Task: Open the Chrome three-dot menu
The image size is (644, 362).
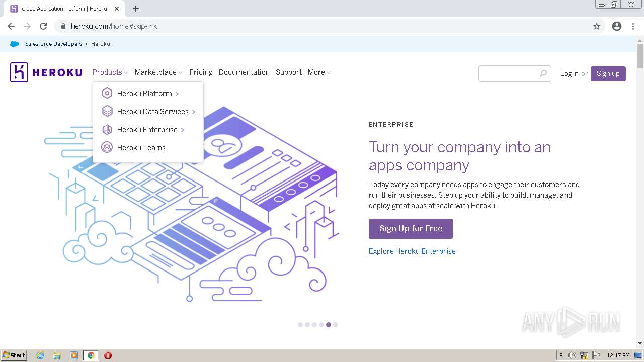Action: pos(633,26)
